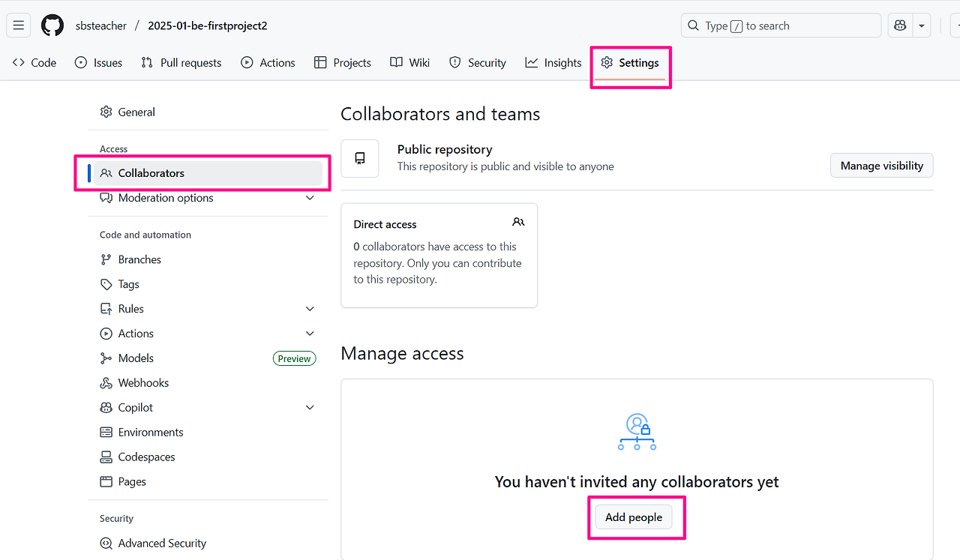The height and width of the screenshot is (560, 960).
Task: Open sbsteacher profile link
Action: [101, 25]
